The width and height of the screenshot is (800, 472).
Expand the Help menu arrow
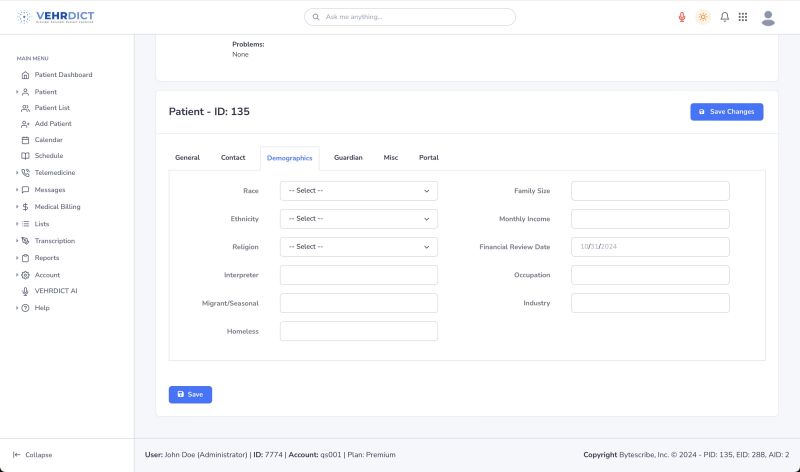click(x=17, y=308)
